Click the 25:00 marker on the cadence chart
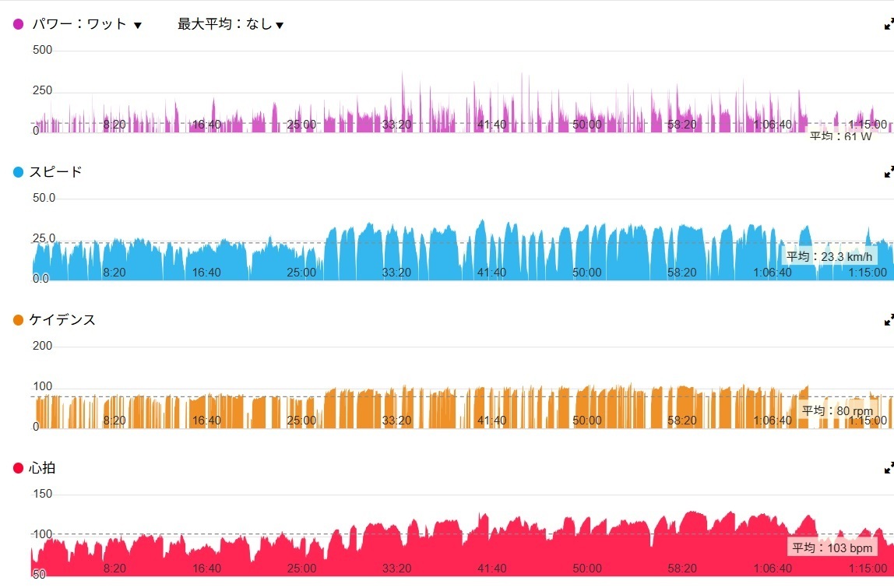This screenshot has width=894, height=588. click(301, 420)
